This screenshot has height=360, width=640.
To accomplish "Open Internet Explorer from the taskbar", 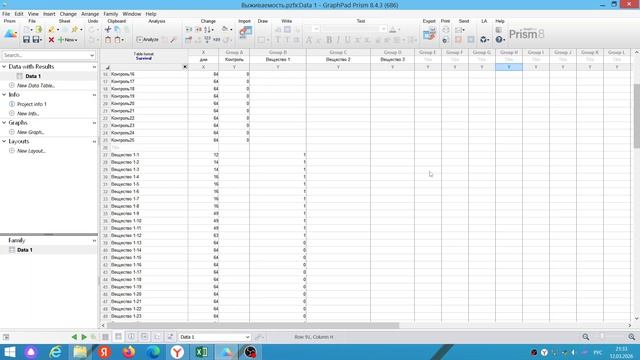I will click(56, 352).
